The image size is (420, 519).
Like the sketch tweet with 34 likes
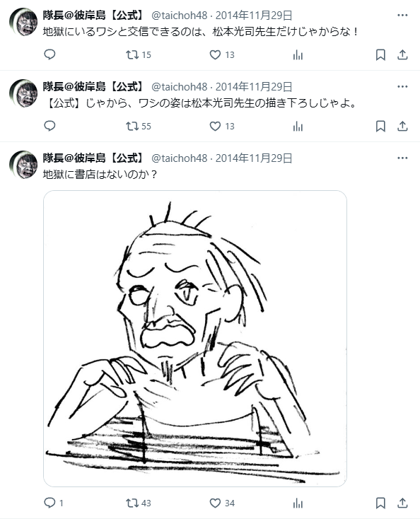tap(222, 503)
